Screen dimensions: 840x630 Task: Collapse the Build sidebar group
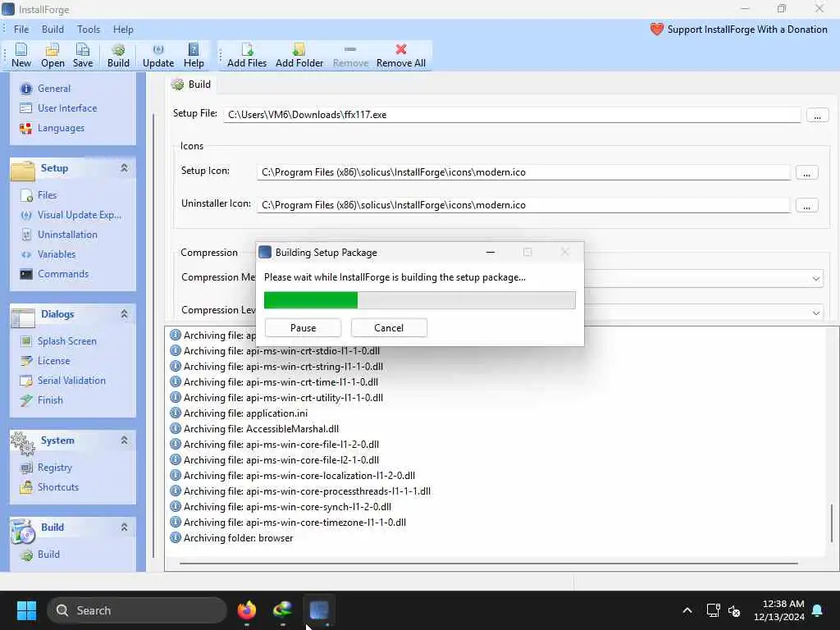(125, 527)
